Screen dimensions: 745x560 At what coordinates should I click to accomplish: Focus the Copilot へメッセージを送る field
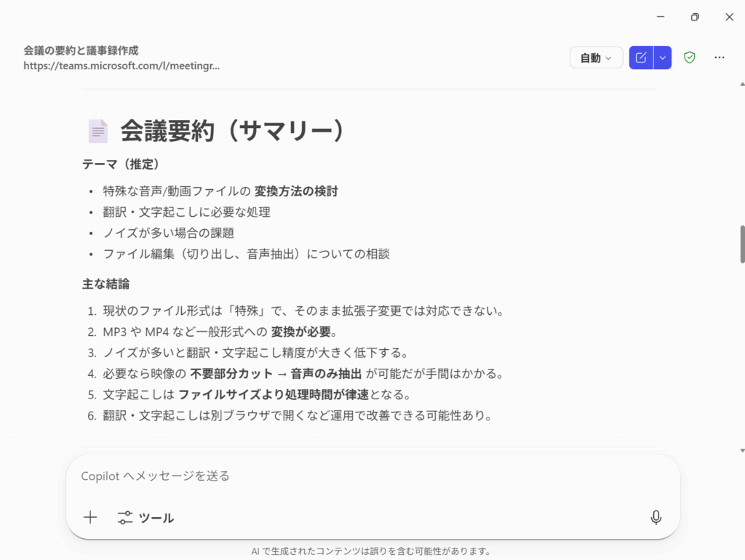pos(364,476)
